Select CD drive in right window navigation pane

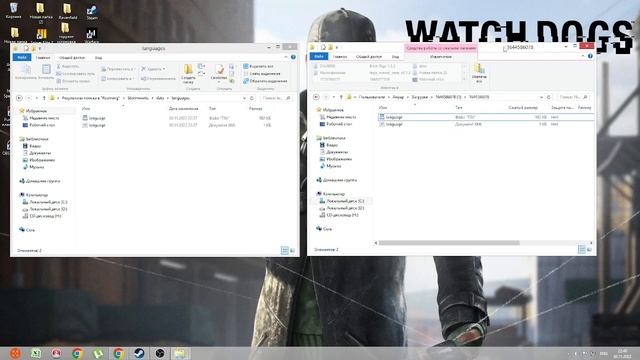[x=339, y=215]
